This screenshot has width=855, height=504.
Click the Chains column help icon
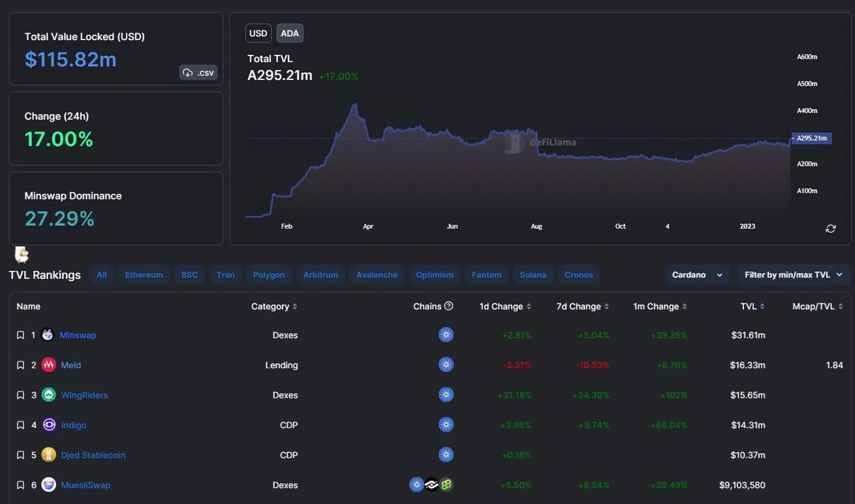(x=449, y=306)
